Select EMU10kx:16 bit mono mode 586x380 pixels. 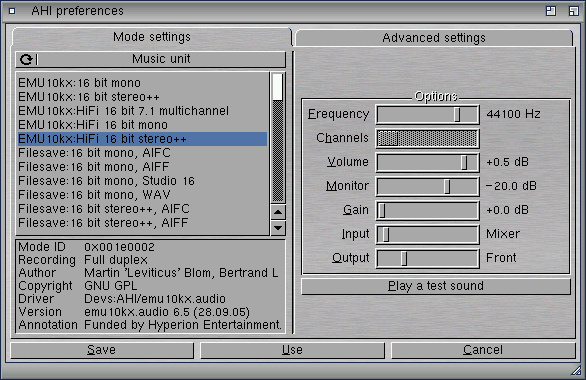pyautogui.click(x=142, y=83)
